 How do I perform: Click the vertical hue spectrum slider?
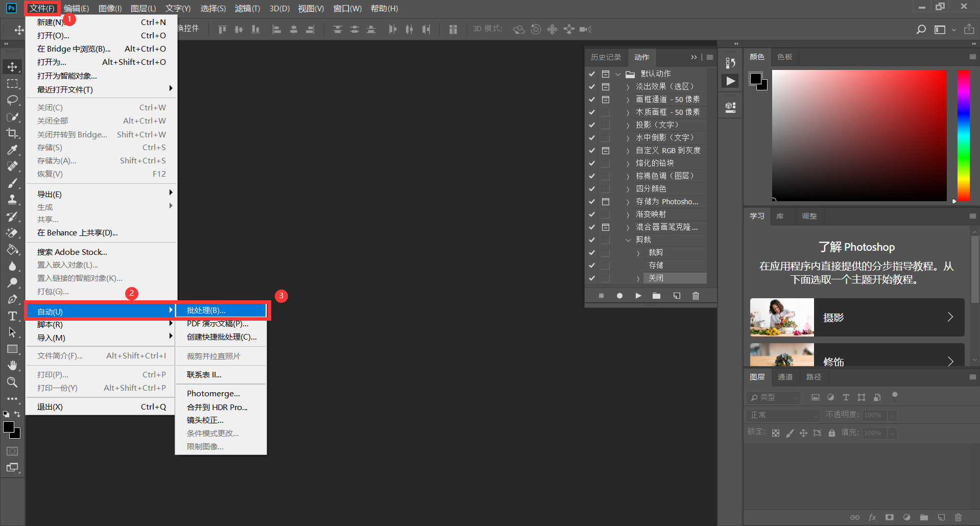(x=964, y=136)
